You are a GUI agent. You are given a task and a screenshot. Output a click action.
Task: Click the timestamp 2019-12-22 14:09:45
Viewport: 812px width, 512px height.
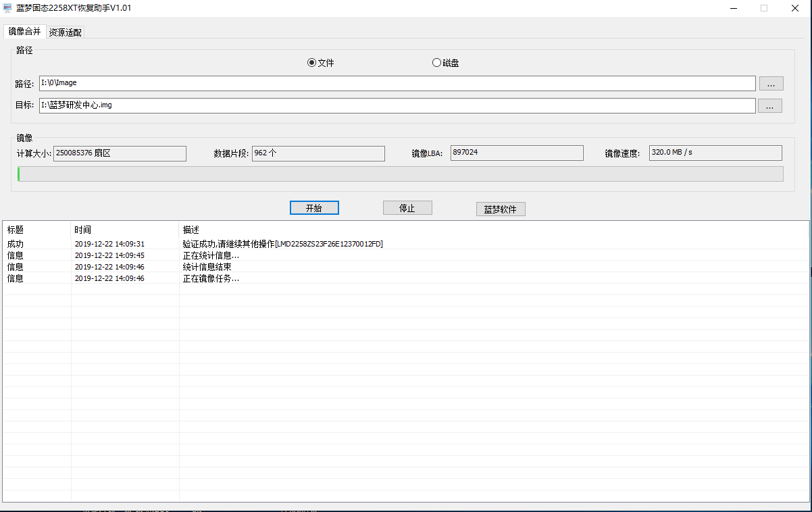pos(109,255)
